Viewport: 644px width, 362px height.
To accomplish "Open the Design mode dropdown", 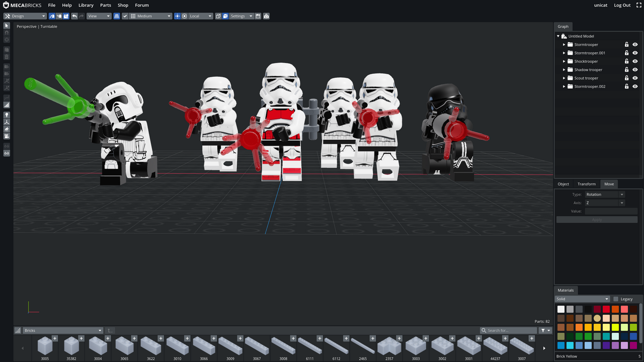I will point(25,16).
